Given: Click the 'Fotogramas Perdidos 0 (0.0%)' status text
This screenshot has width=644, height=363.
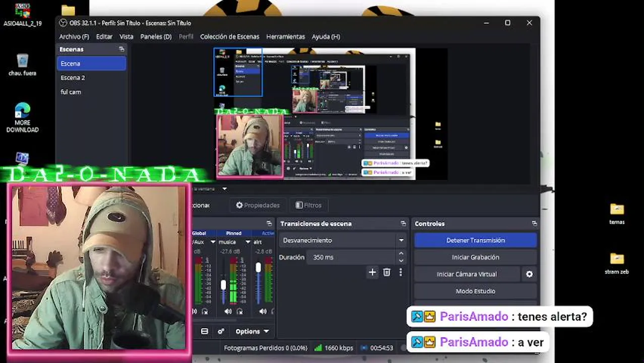Looking at the screenshot, I should (266, 348).
